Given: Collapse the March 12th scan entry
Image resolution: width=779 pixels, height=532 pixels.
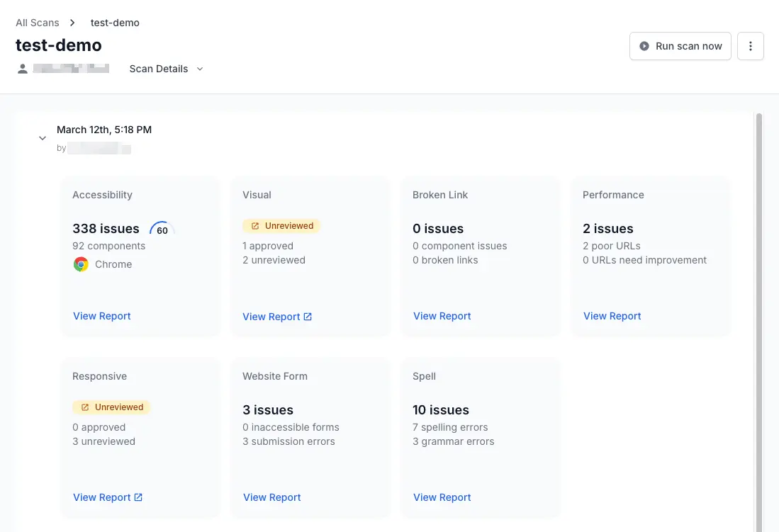Looking at the screenshot, I should (43, 138).
